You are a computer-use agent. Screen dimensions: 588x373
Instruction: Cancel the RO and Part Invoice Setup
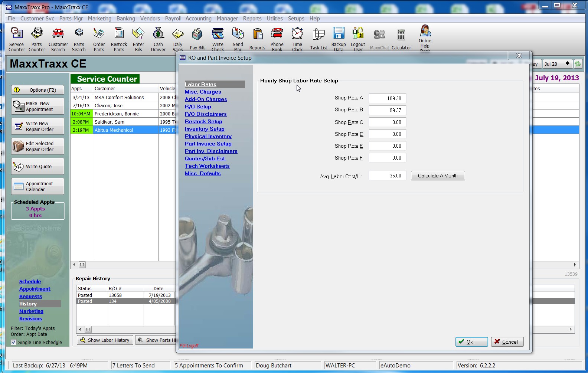[x=507, y=342]
